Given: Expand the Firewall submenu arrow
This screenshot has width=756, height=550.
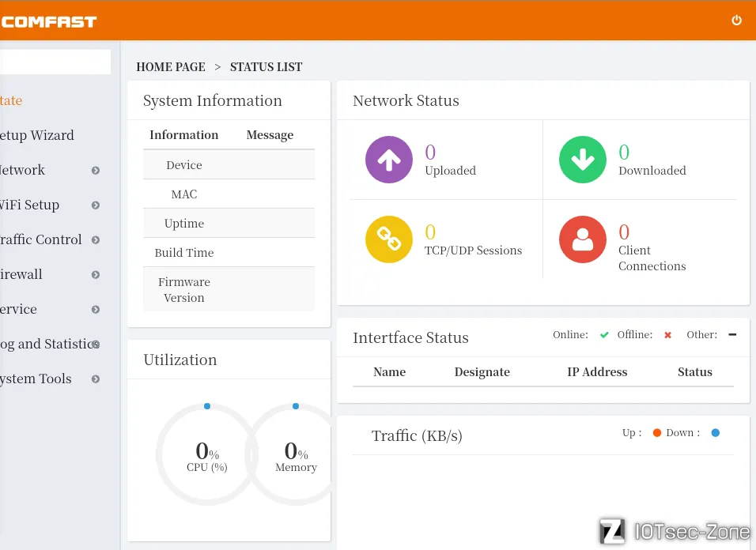Looking at the screenshot, I should [96, 275].
